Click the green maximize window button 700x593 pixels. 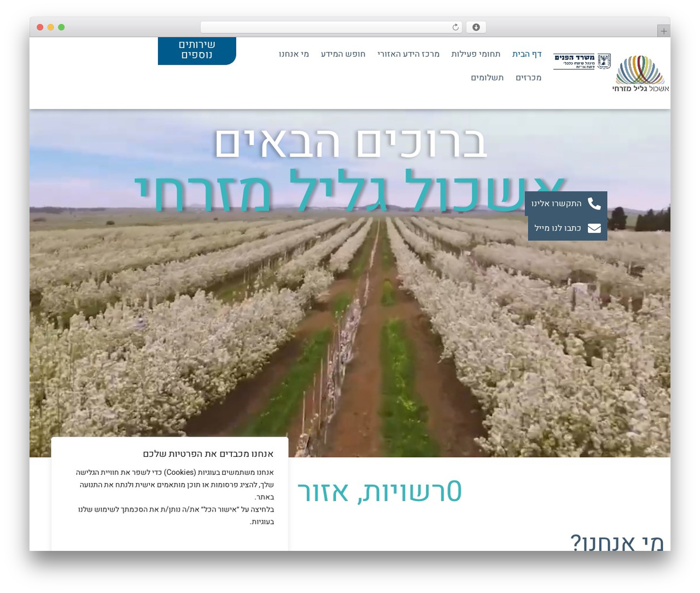coord(61,27)
